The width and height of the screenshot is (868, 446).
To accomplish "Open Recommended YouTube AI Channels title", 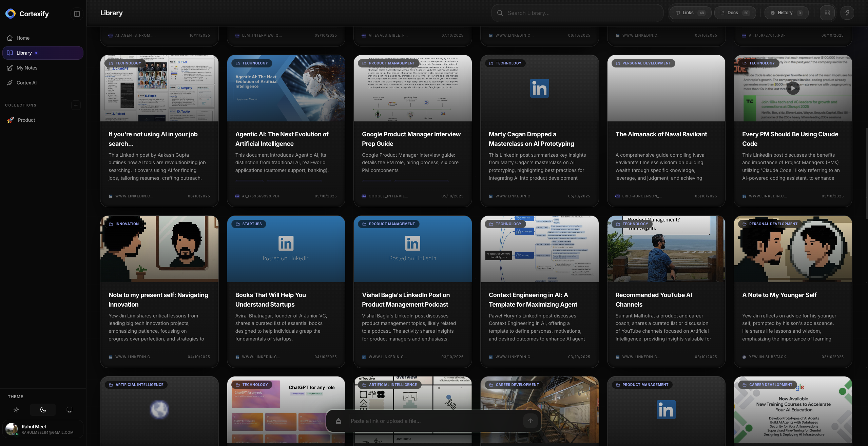I will [654, 300].
